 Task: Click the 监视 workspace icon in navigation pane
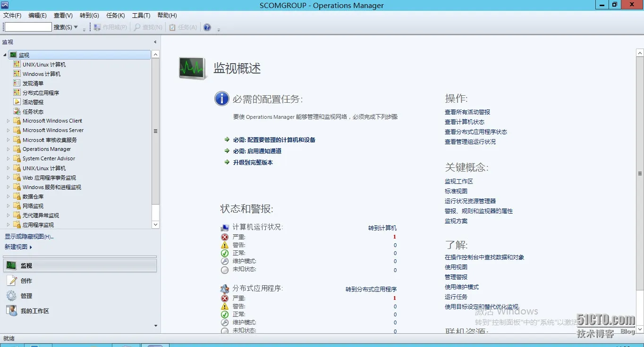pos(11,265)
